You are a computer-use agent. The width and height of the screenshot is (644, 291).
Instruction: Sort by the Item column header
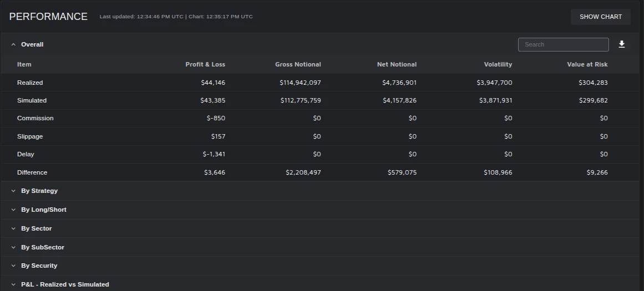[x=24, y=64]
